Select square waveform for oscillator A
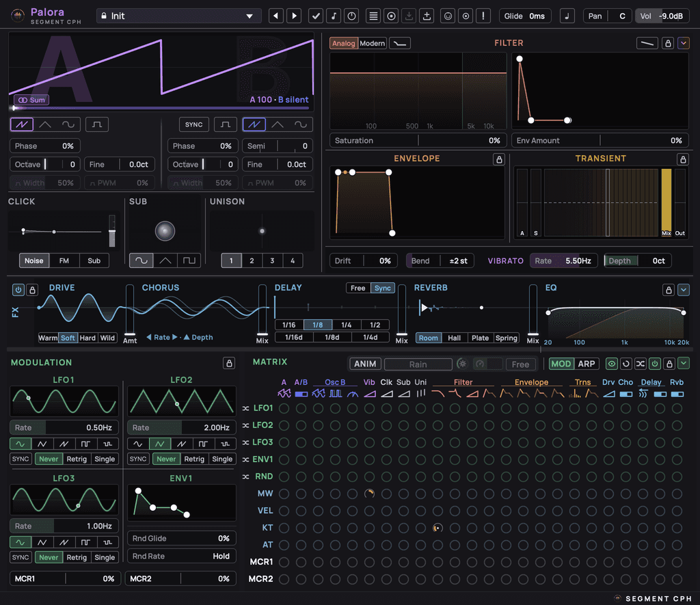 click(x=97, y=124)
